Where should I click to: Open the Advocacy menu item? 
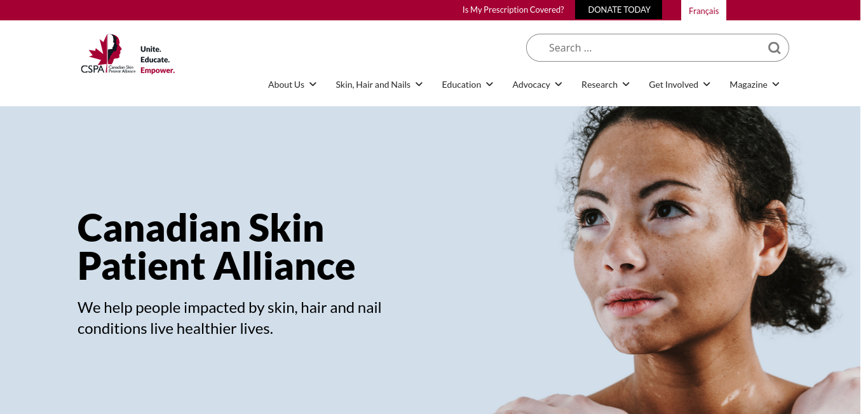[x=531, y=85]
